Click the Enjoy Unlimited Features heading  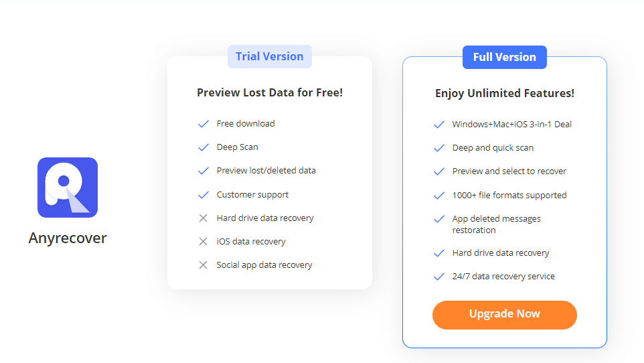(x=504, y=93)
